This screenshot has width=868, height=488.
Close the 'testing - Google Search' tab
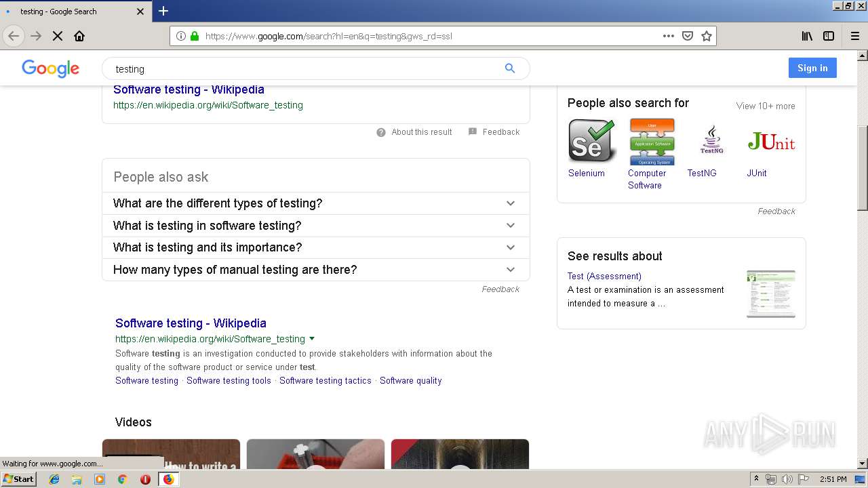(140, 12)
